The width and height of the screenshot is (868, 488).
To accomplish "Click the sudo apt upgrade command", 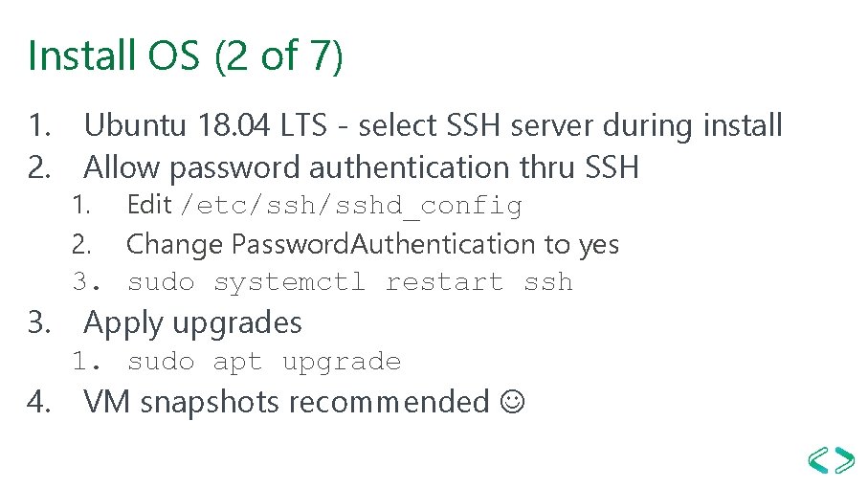I will pos(264,363).
